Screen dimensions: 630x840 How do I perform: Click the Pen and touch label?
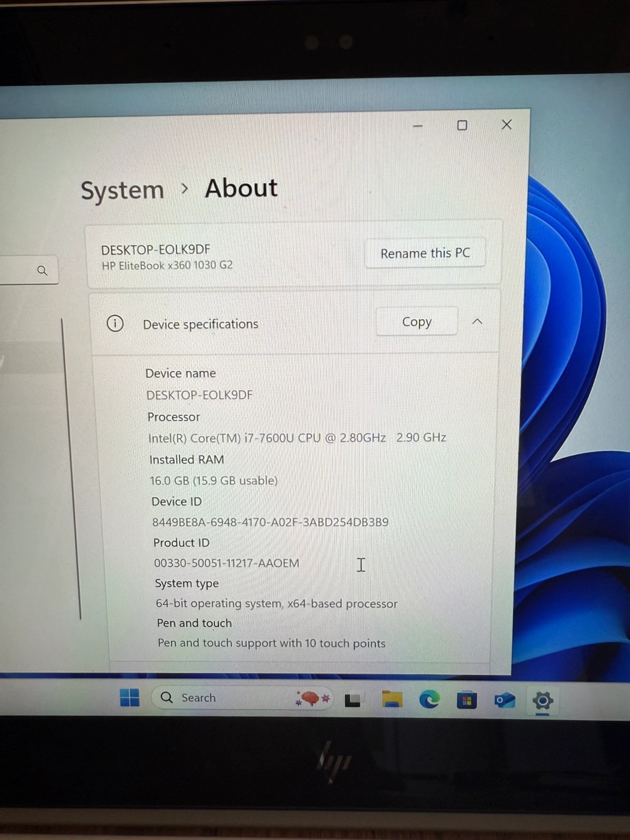194,623
